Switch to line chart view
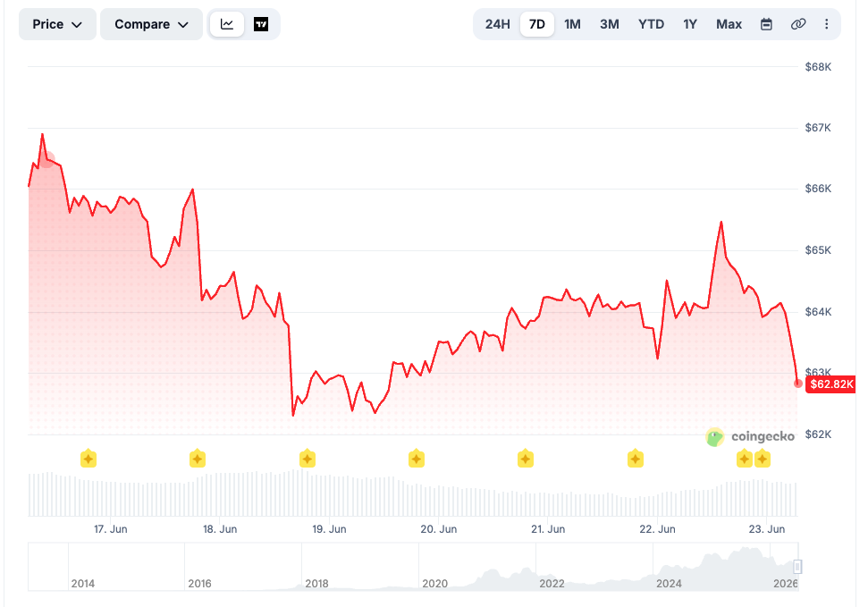868x607 pixels. pyautogui.click(x=227, y=24)
